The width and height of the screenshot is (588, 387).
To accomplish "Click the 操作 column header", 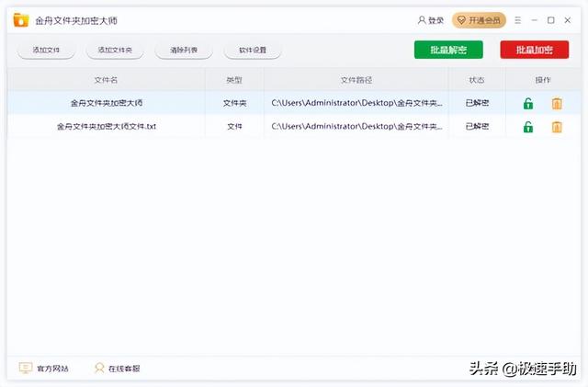I will point(543,80).
